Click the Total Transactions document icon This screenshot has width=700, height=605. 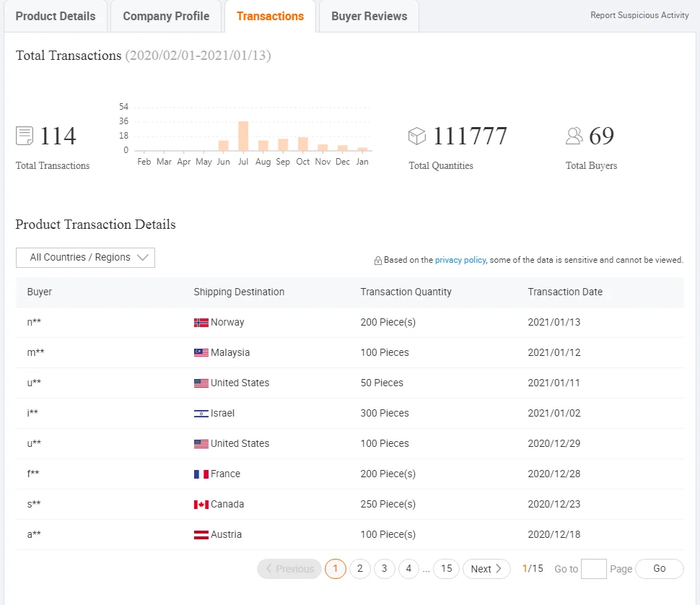(25, 136)
